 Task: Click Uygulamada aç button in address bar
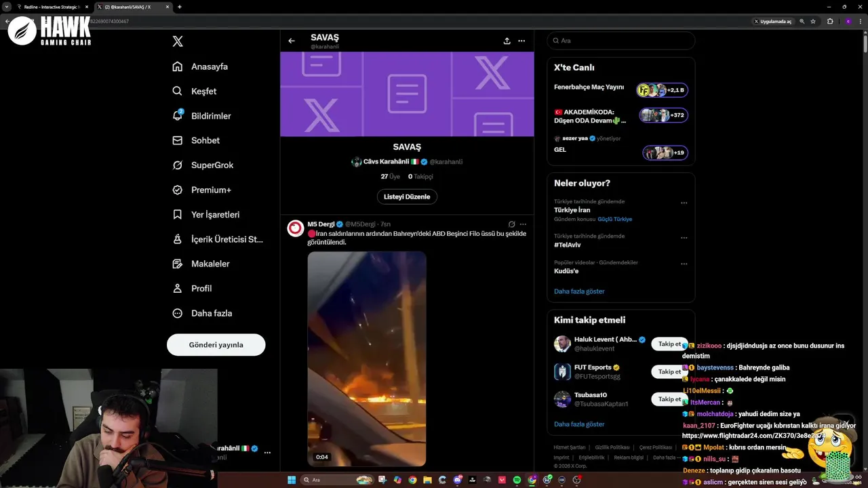click(772, 21)
